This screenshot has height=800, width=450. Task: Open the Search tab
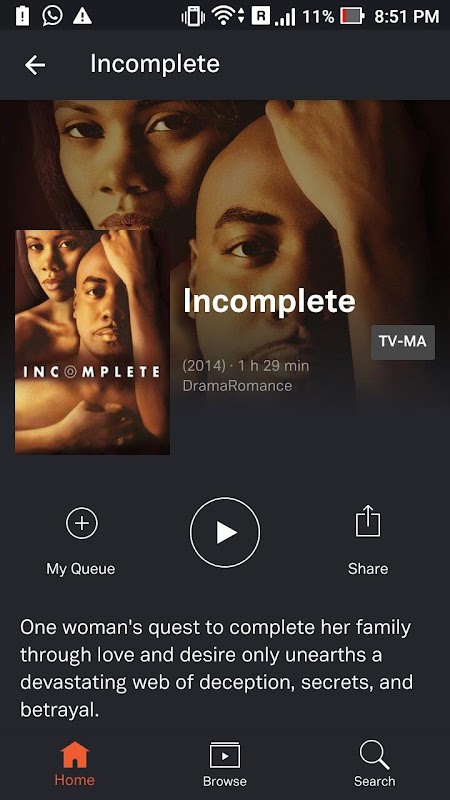tap(374, 764)
